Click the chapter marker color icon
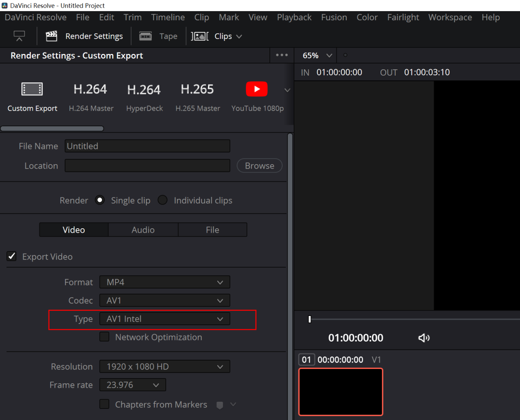 click(220, 405)
